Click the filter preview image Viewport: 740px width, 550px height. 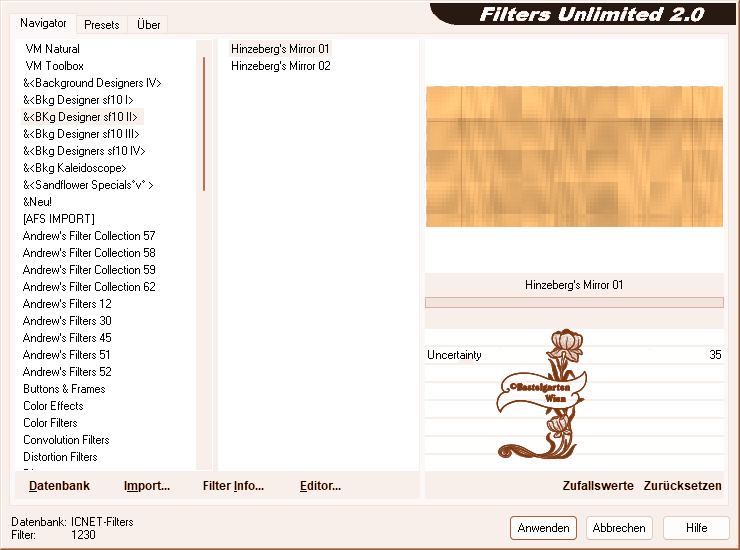coord(574,156)
